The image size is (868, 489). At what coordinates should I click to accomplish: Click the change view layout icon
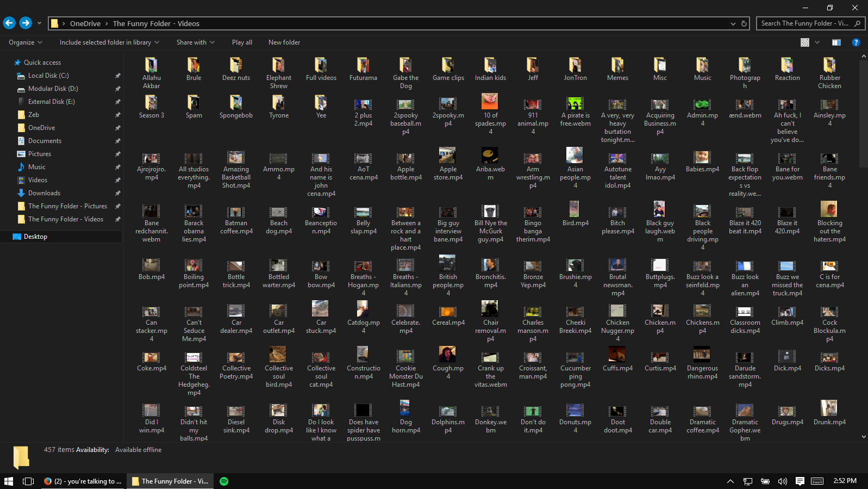[x=805, y=42]
